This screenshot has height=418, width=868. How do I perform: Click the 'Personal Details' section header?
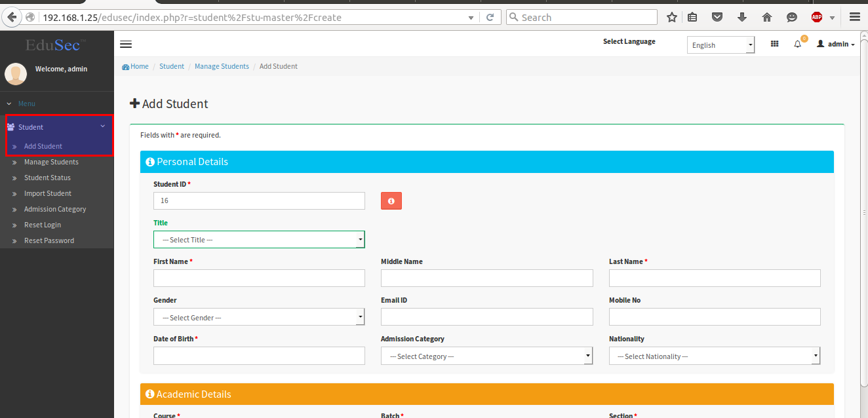[487, 162]
